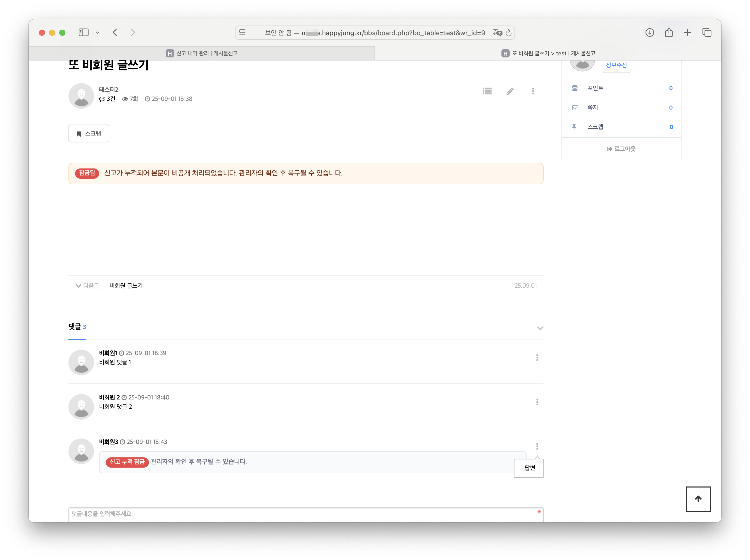
Task: Show Safari downloads
Action: tap(650, 32)
